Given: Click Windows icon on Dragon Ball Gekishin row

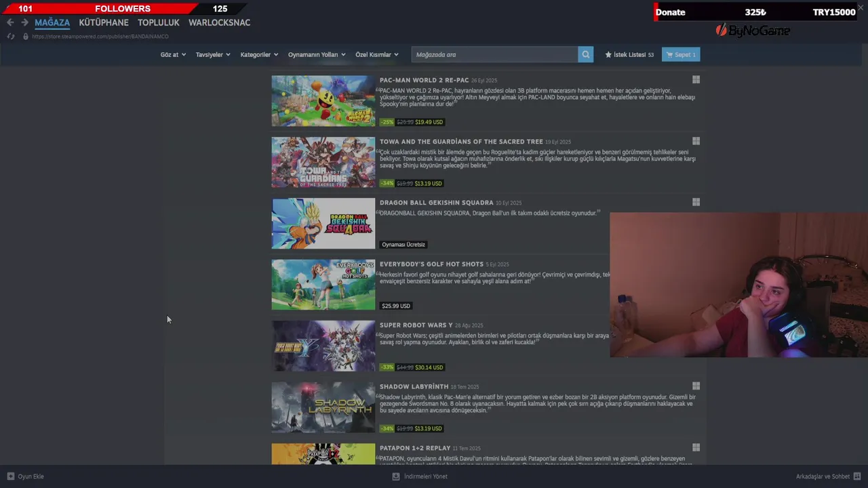Looking at the screenshot, I should click(696, 202).
